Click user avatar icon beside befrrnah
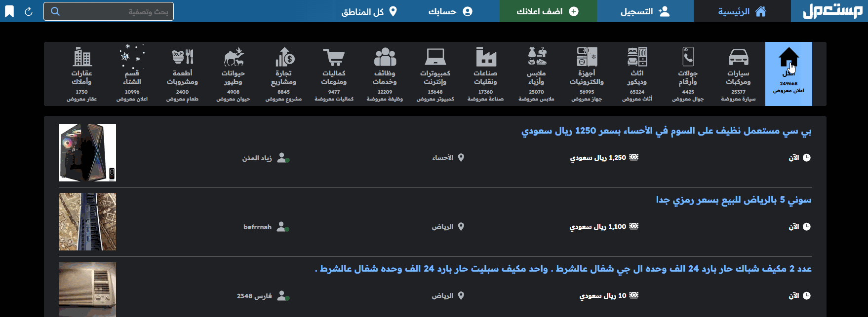 pos(282,227)
